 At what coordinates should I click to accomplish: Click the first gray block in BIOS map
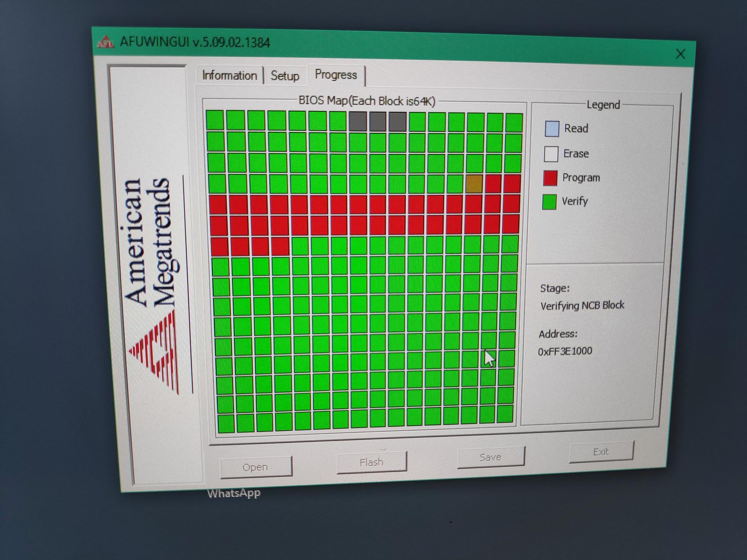pos(358,121)
